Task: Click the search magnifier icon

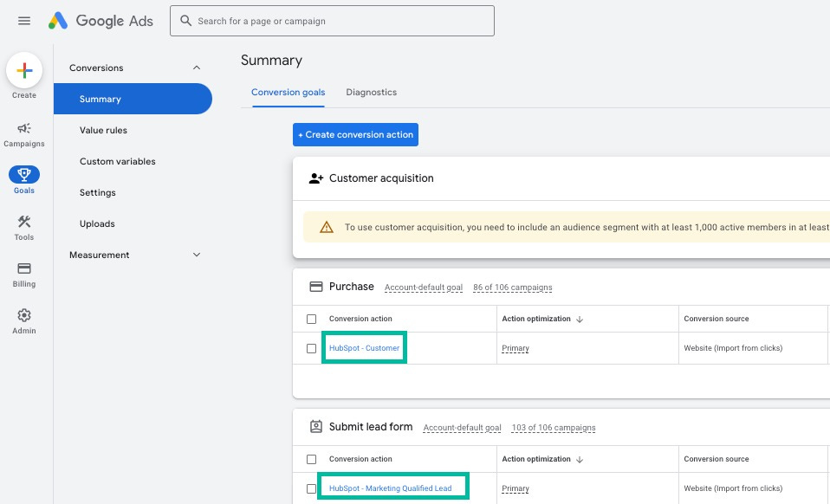Action: click(x=185, y=21)
